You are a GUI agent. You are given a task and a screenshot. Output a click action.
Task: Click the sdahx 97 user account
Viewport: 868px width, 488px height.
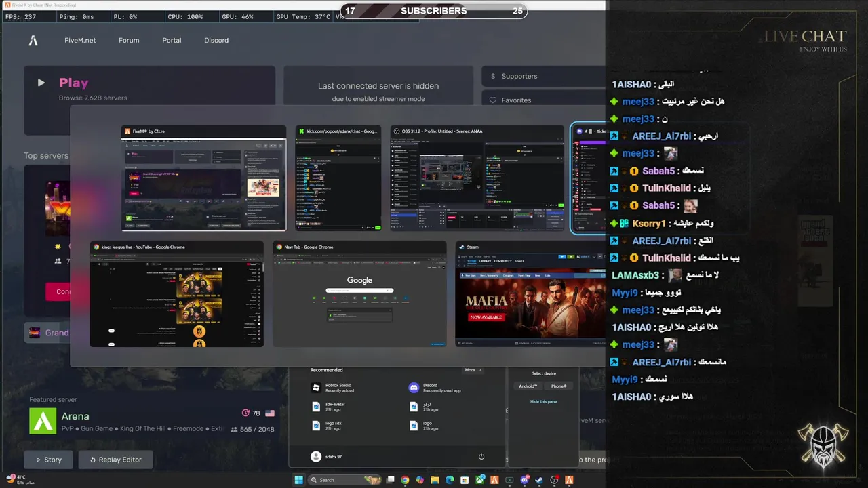click(x=327, y=457)
